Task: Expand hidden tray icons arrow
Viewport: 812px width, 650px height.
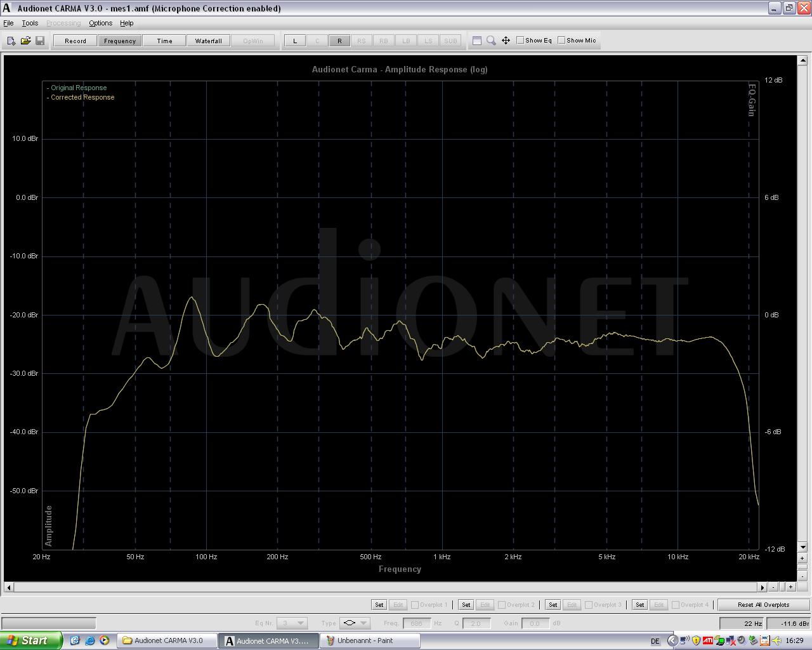Action: pyautogui.click(x=672, y=640)
